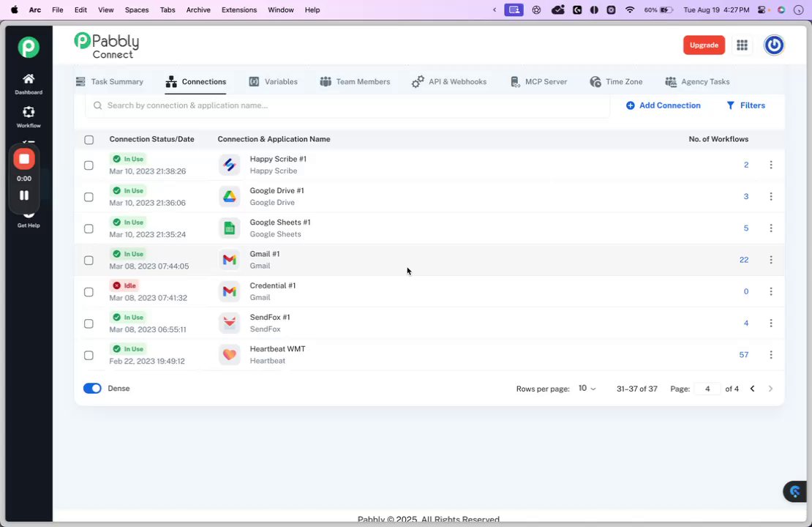Click the Apple menu logo
The image size is (812, 527).
[x=15, y=10]
